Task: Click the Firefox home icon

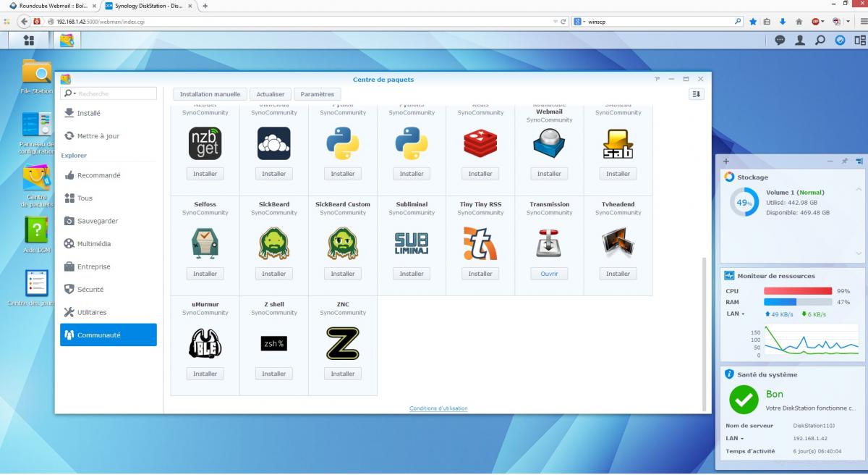Action: tap(799, 22)
